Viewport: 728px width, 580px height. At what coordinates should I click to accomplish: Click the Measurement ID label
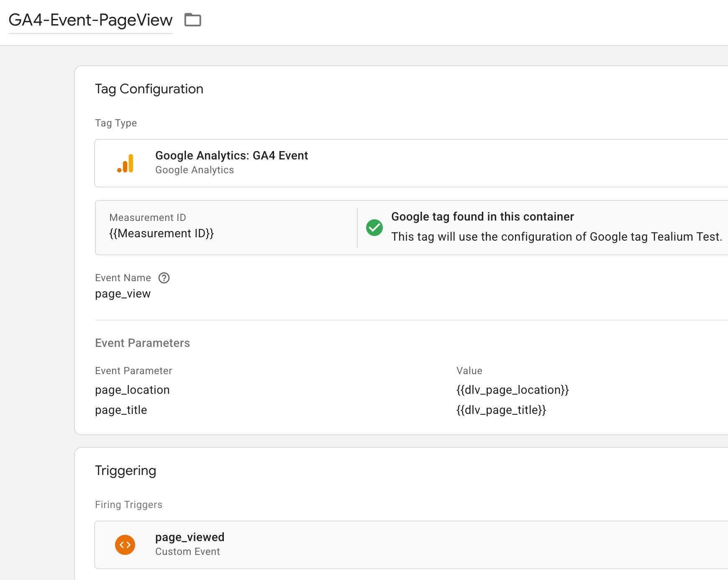pyautogui.click(x=147, y=218)
